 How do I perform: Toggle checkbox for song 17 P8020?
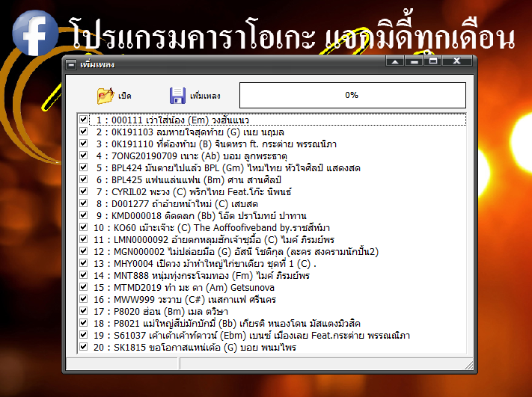83,310
